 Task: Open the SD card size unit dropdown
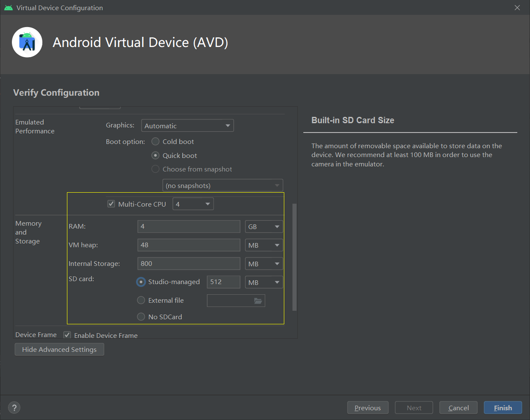[264, 282]
